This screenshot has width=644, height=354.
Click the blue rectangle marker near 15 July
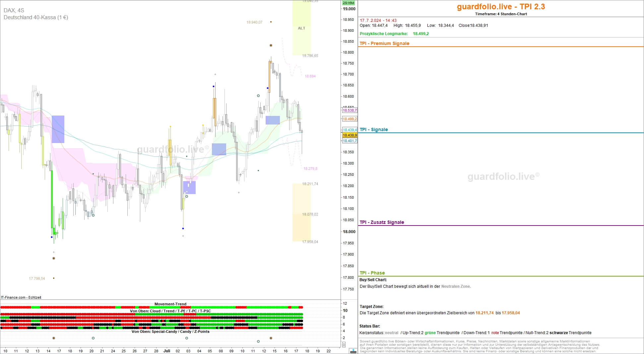click(x=273, y=120)
